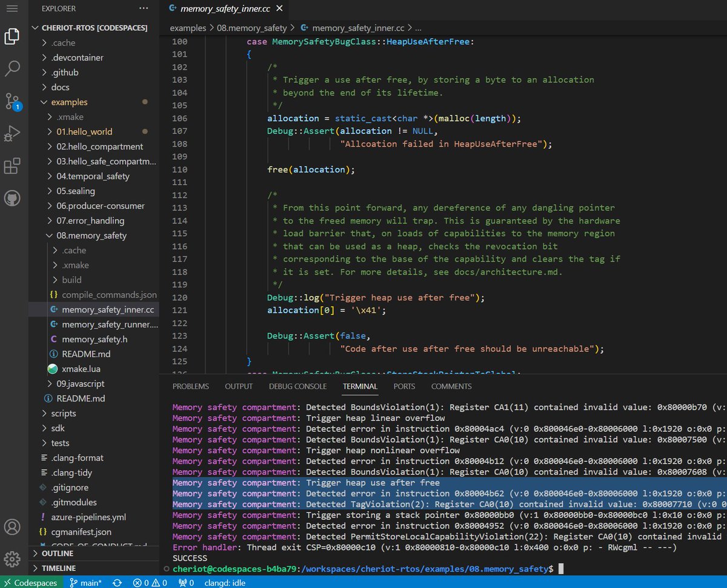This screenshot has height=588, width=727.
Task: Click examples in the breadcrumb path
Action: (188, 28)
